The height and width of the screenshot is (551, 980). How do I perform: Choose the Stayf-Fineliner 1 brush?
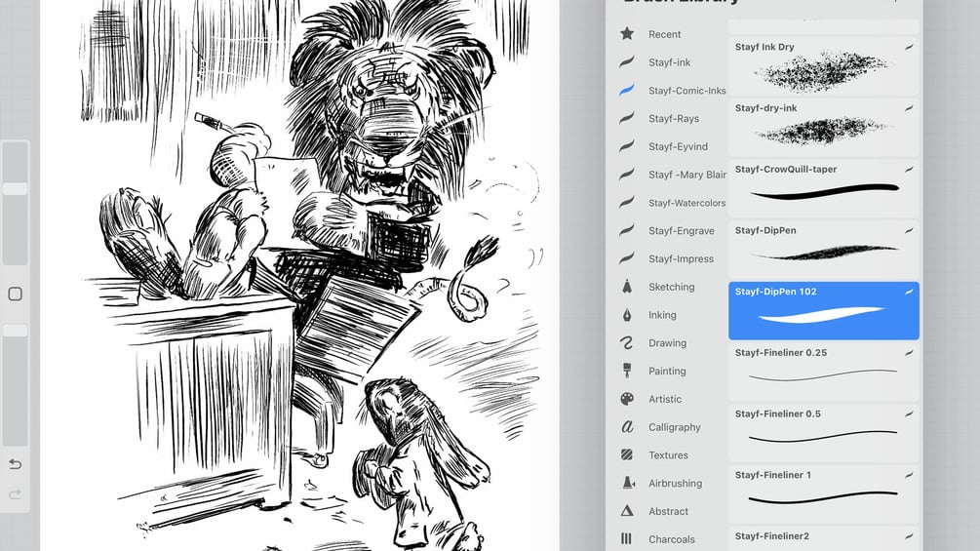click(x=824, y=493)
